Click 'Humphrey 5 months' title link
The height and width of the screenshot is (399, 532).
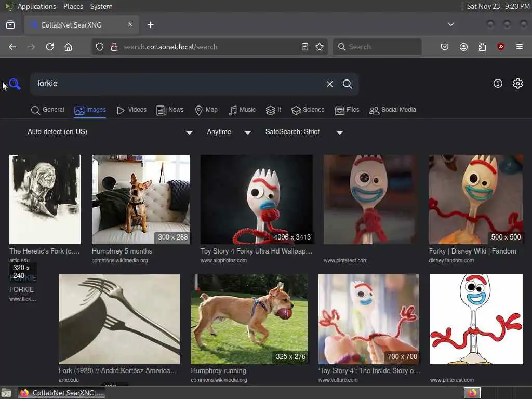pyautogui.click(x=122, y=251)
